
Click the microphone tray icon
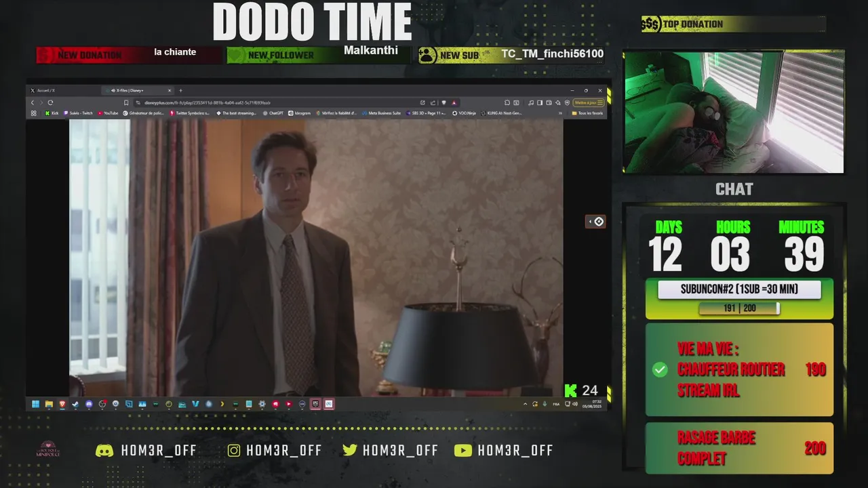point(545,404)
